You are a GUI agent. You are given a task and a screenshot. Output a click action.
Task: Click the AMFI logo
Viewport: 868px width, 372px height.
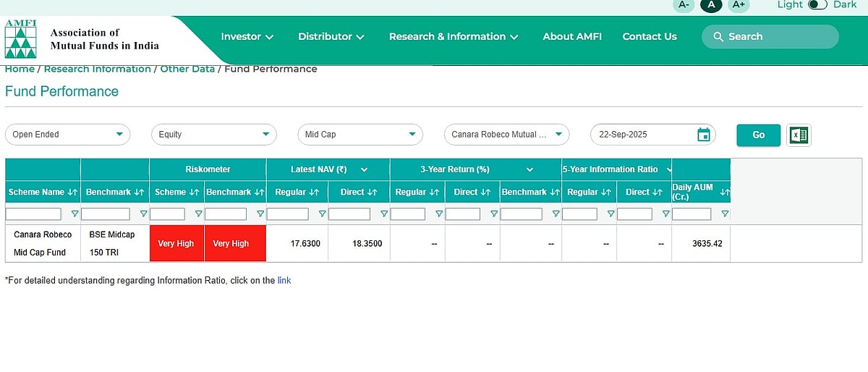(x=20, y=40)
